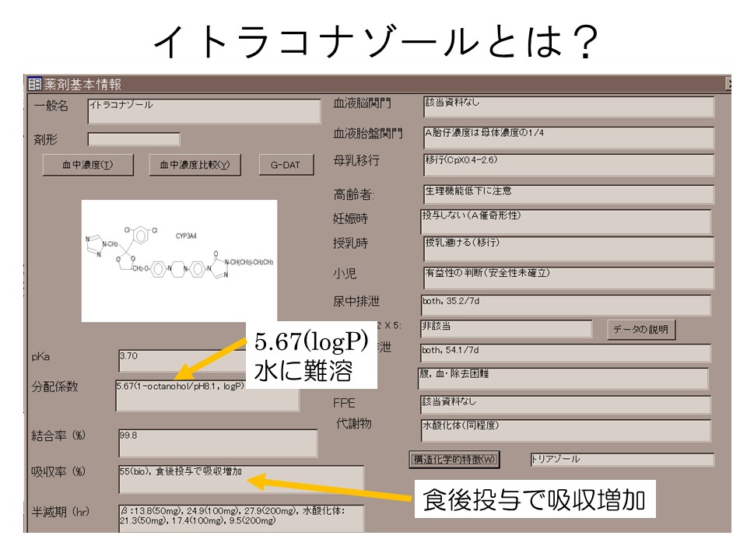Click the 血液脳関門 field
The width and height of the screenshot is (747, 560).
click(x=567, y=107)
